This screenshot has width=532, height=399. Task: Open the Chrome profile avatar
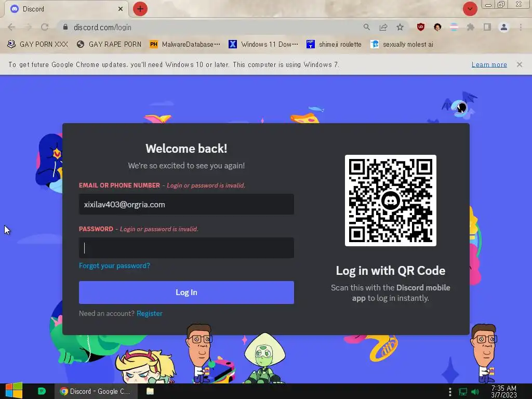504,27
